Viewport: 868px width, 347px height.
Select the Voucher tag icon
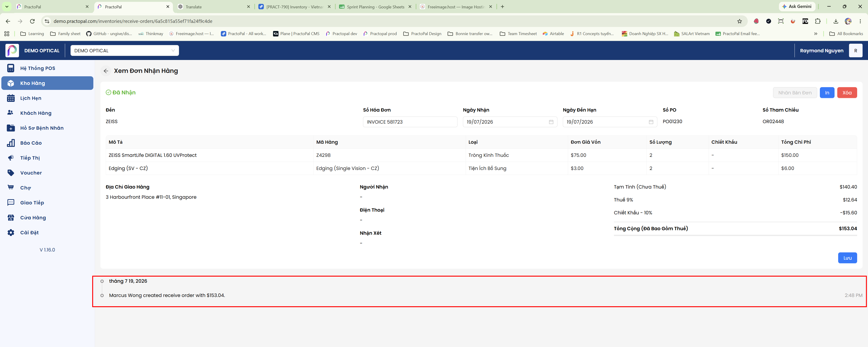11,173
